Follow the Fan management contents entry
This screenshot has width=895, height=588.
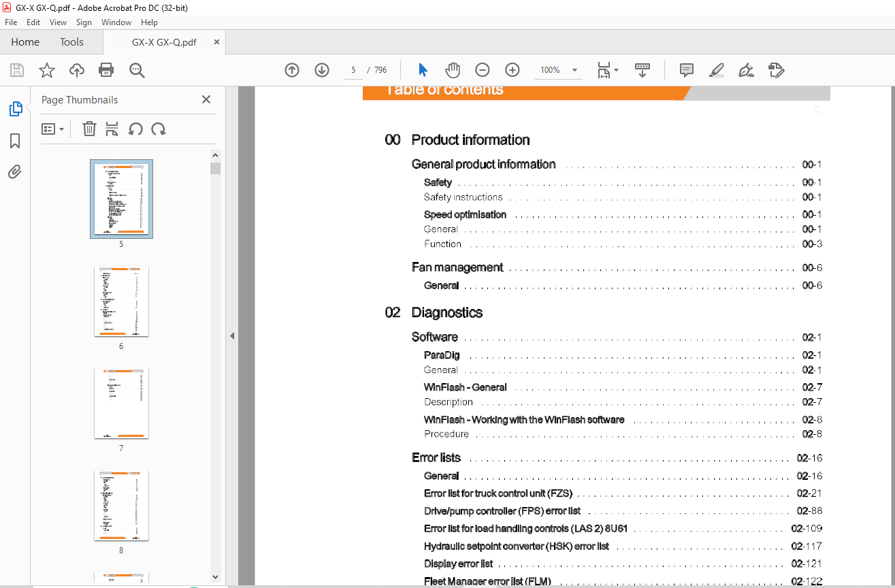tap(457, 267)
